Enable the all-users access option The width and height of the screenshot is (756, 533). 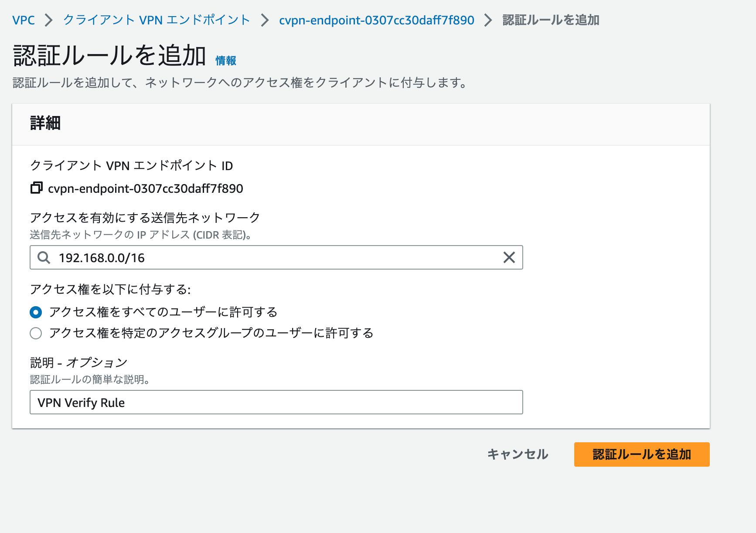36,312
